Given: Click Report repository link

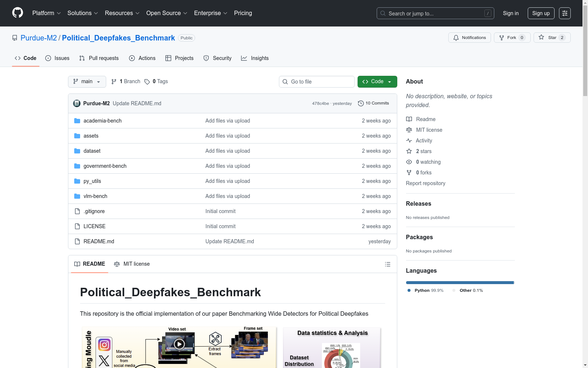Looking at the screenshot, I should tap(426, 183).
